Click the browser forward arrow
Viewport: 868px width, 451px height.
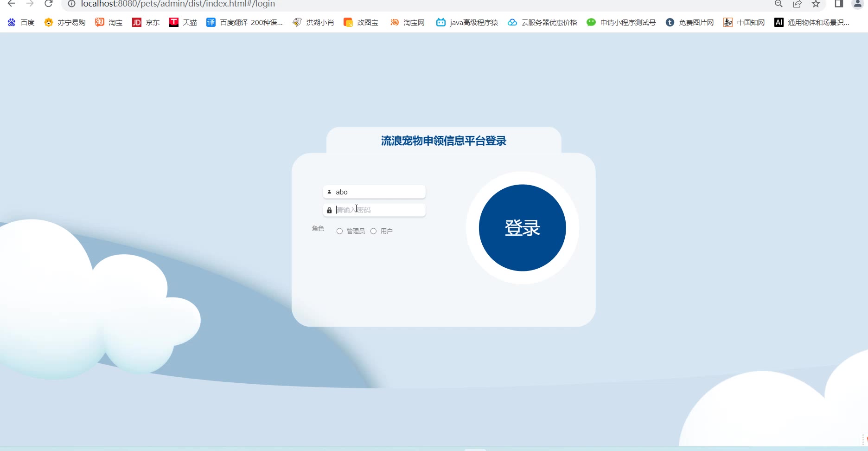click(30, 4)
